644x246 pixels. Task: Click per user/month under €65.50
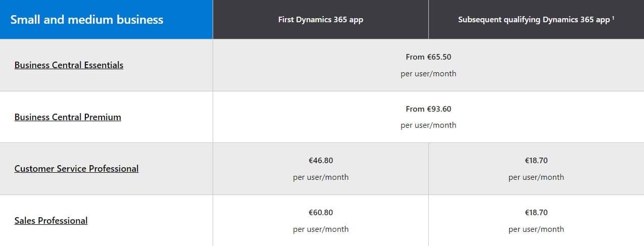tap(428, 74)
